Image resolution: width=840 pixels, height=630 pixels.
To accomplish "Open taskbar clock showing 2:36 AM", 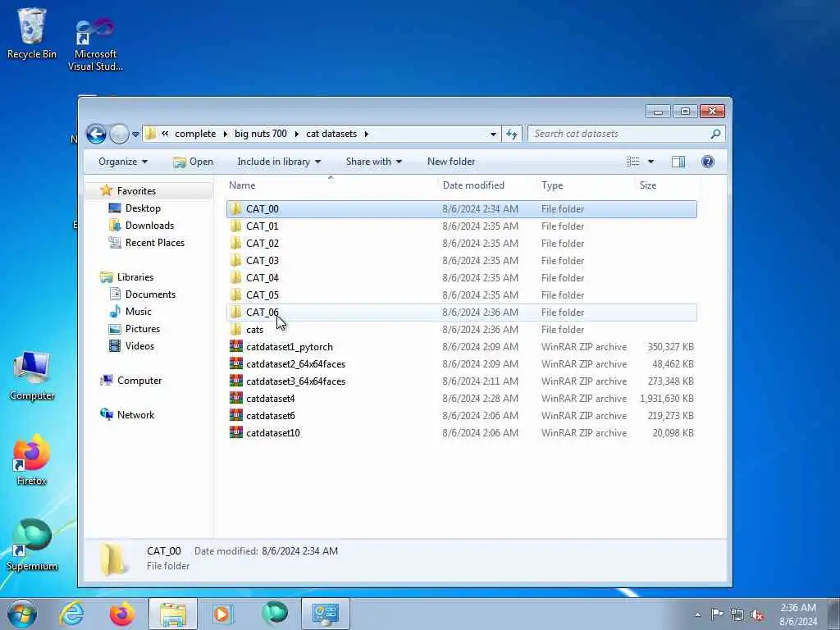I will tap(798, 614).
